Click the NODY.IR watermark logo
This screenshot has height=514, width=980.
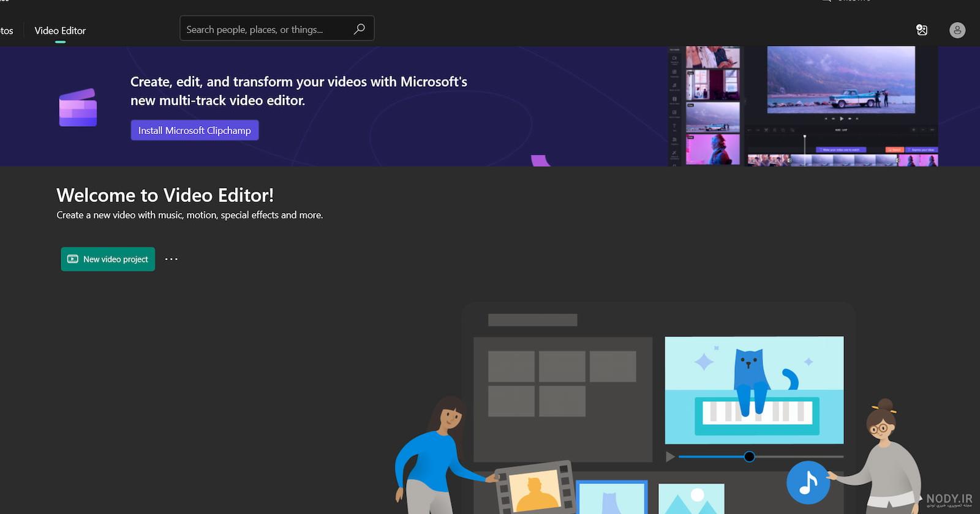point(948,500)
